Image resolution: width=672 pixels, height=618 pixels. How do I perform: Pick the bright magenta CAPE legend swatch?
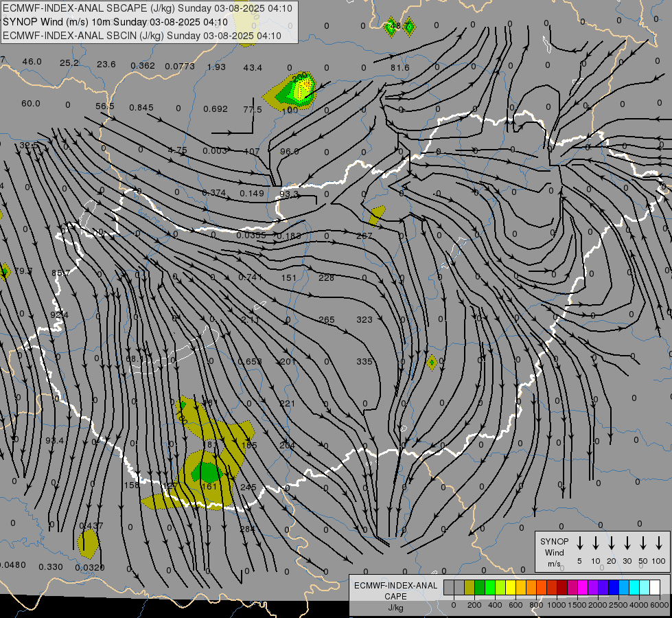point(583,588)
